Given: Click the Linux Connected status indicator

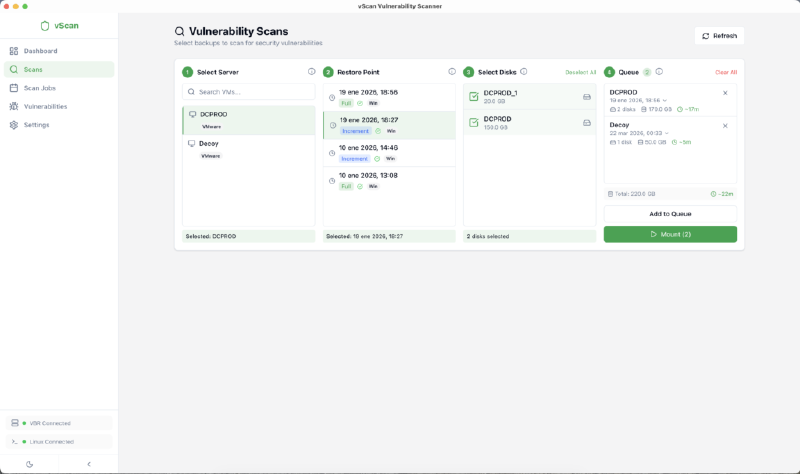Looking at the screenshot, I should [x=59, y=441].
